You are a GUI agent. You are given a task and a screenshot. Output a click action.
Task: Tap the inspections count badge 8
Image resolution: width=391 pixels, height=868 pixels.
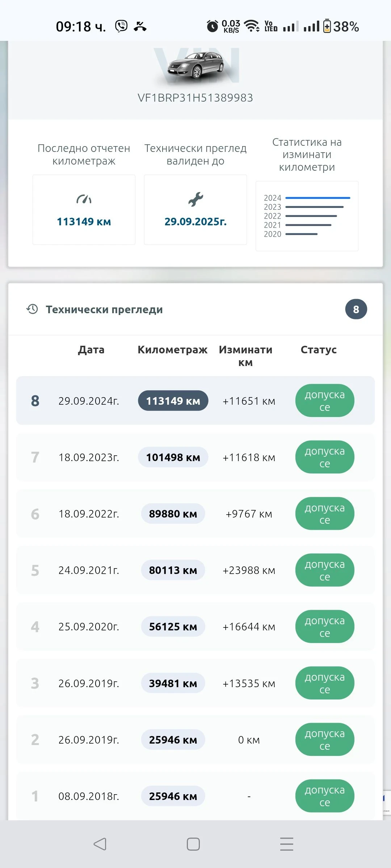(356, 309)
